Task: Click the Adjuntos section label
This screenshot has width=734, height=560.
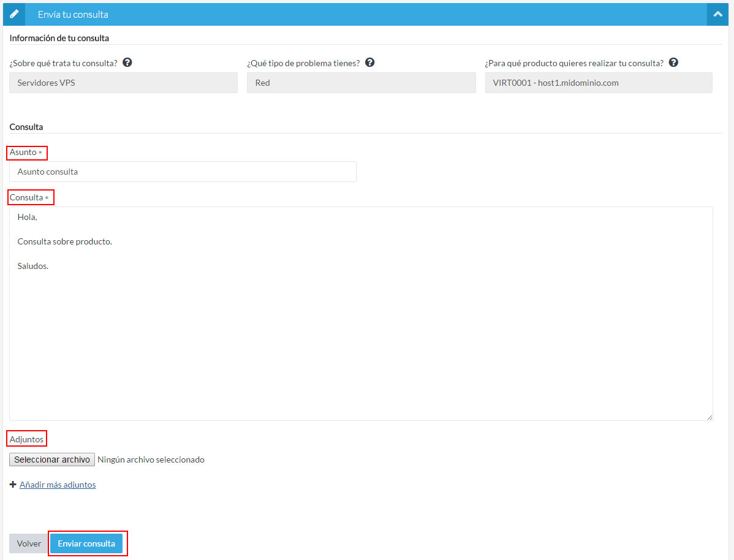Action: (x=26, y=439)
